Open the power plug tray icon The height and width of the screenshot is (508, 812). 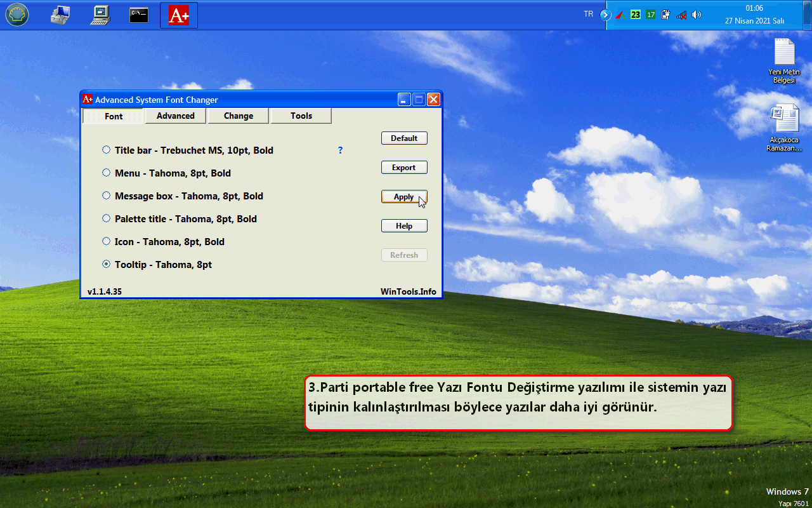[665, 15]
